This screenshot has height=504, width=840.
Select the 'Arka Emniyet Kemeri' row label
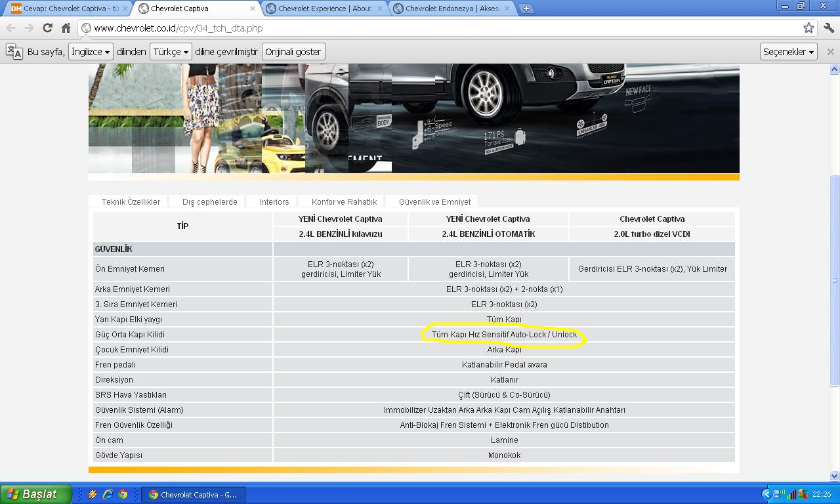tap(132, 289)
